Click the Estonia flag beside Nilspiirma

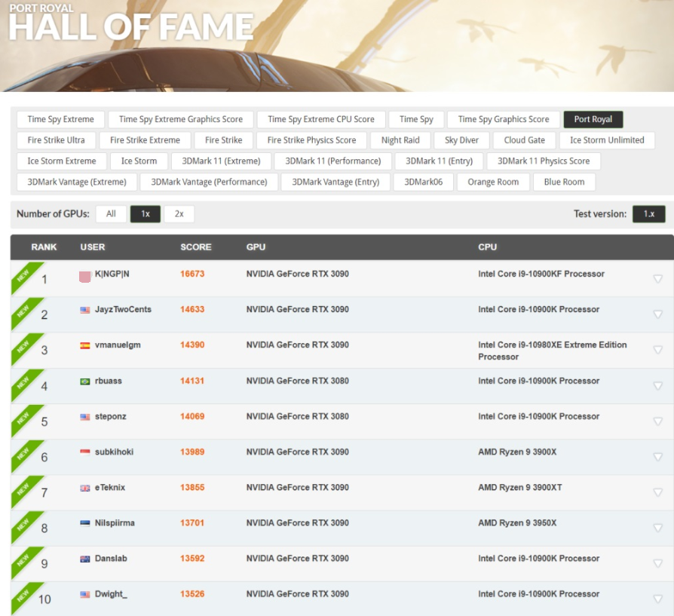(85, 523)
